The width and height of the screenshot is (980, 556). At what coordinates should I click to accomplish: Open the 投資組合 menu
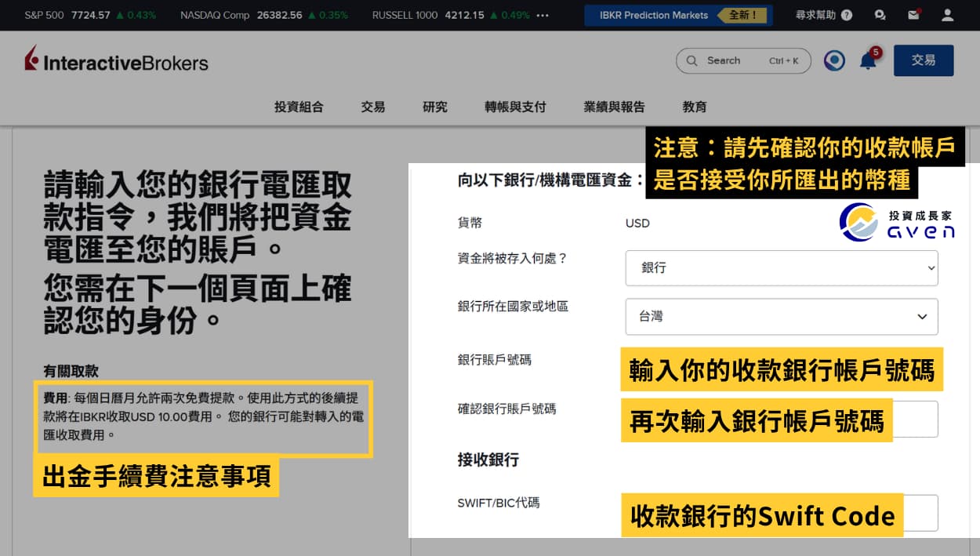coord(299,107)
